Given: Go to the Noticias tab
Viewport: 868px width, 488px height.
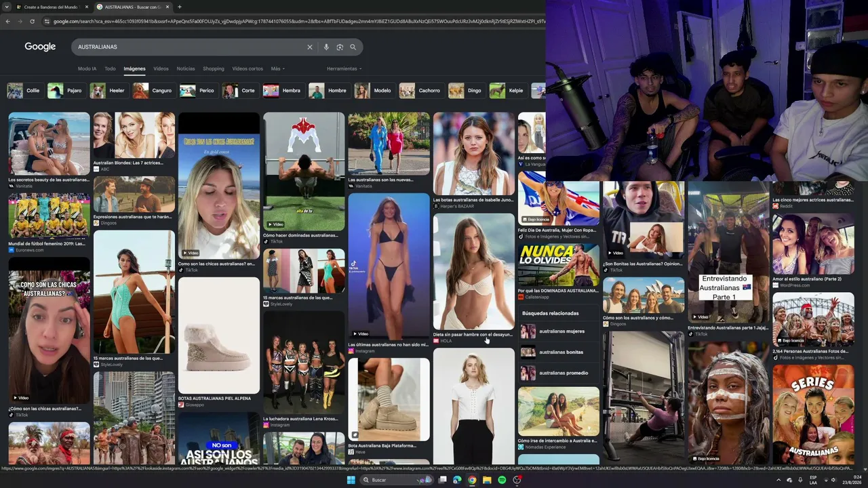Looking at the screenshot, I should click(186, 68).
